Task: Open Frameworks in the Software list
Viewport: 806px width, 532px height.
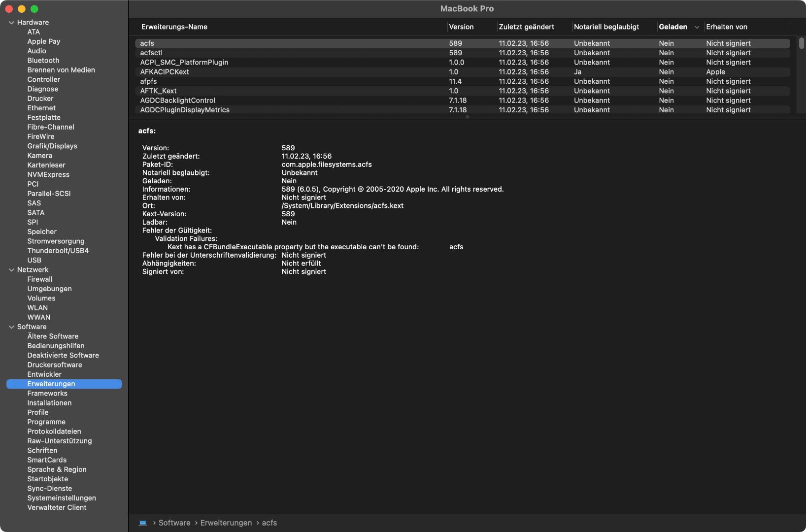Action: tap(47, 394)
